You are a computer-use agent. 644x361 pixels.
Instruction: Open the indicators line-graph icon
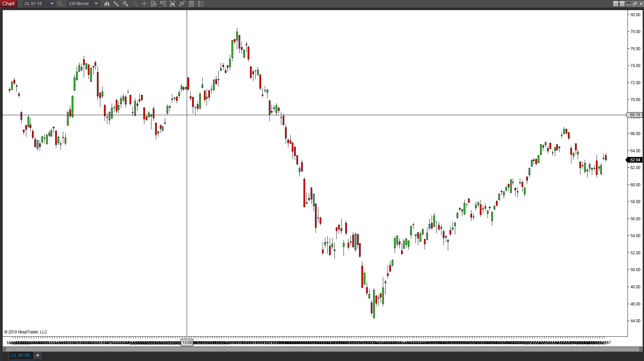click(182, 4)
